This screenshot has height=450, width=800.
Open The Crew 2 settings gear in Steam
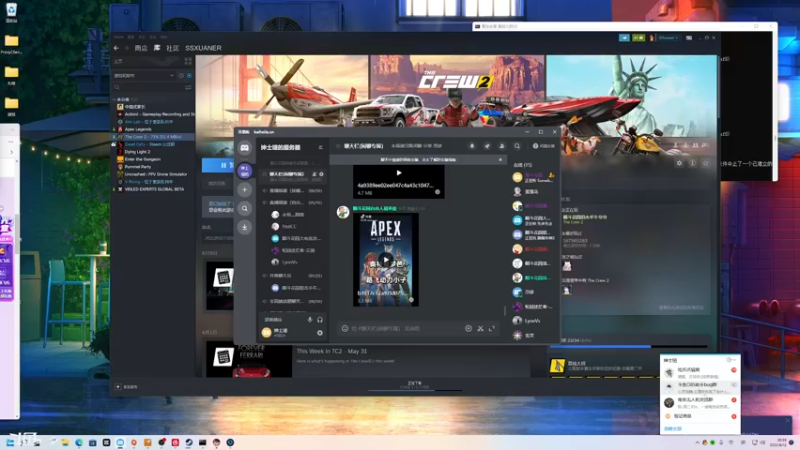click(679, 163)
